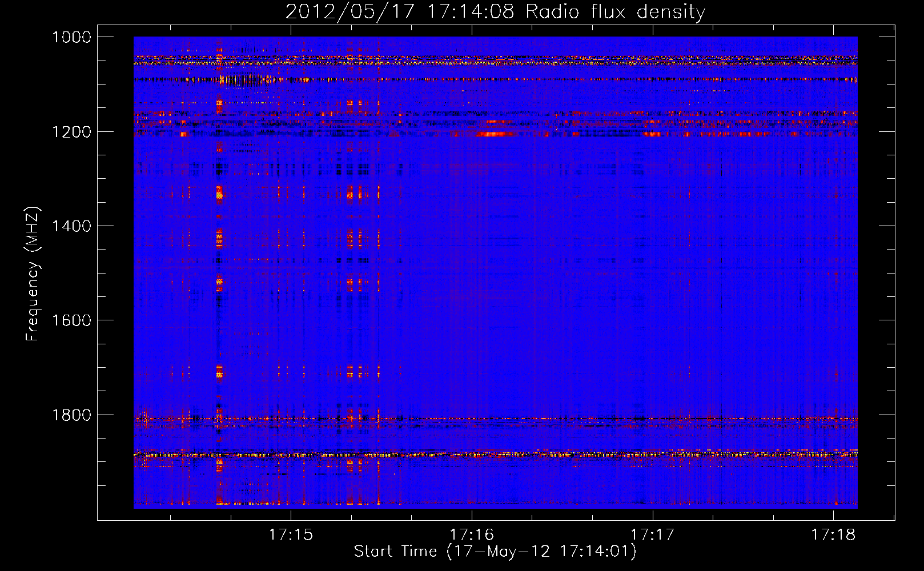Click the 17:18 time tick label

click(834, 535)
